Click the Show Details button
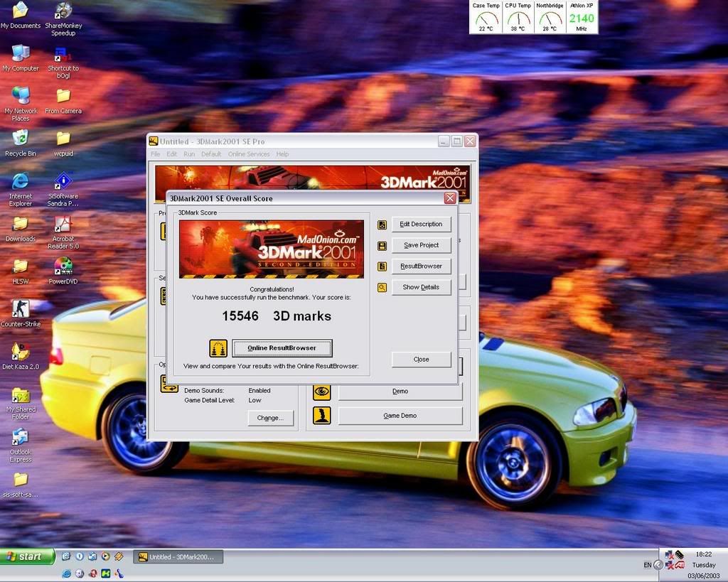This screenshot has width=728, height=582. click(x=421, y=287)
